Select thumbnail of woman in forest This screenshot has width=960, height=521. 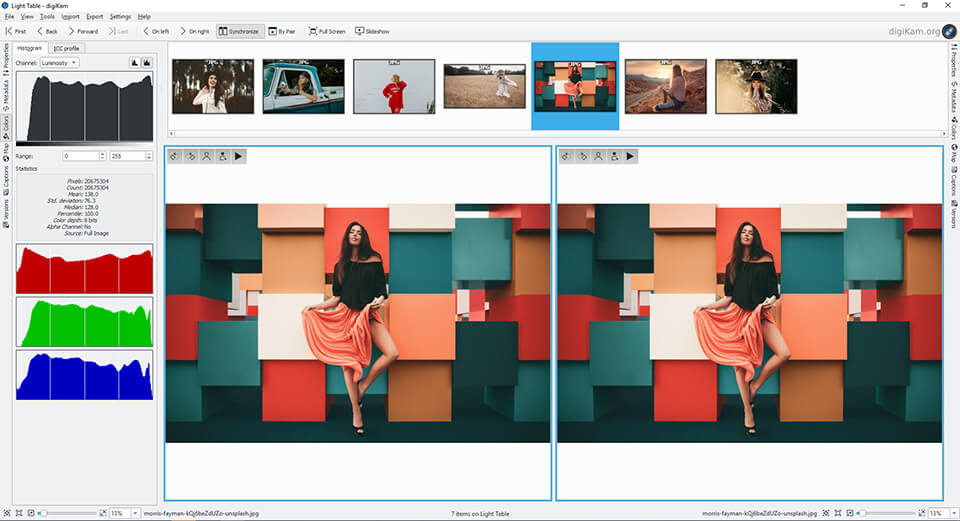click(x=213, y=86)
